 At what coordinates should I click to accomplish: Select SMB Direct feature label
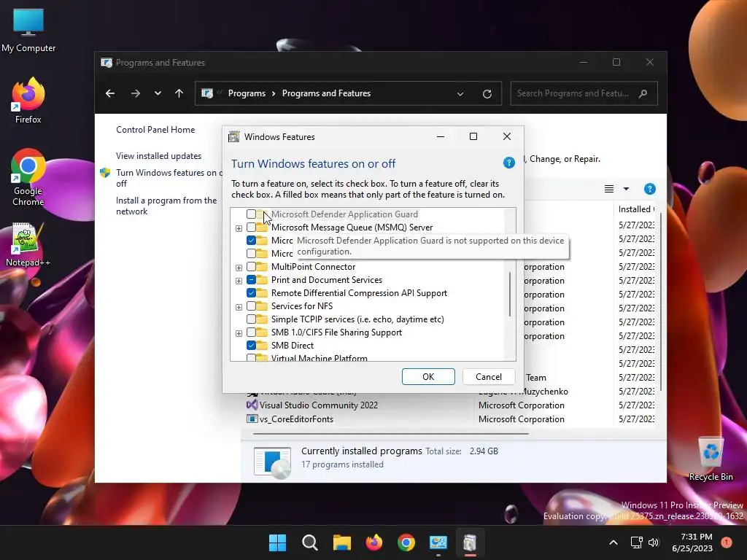pos(293,345)
